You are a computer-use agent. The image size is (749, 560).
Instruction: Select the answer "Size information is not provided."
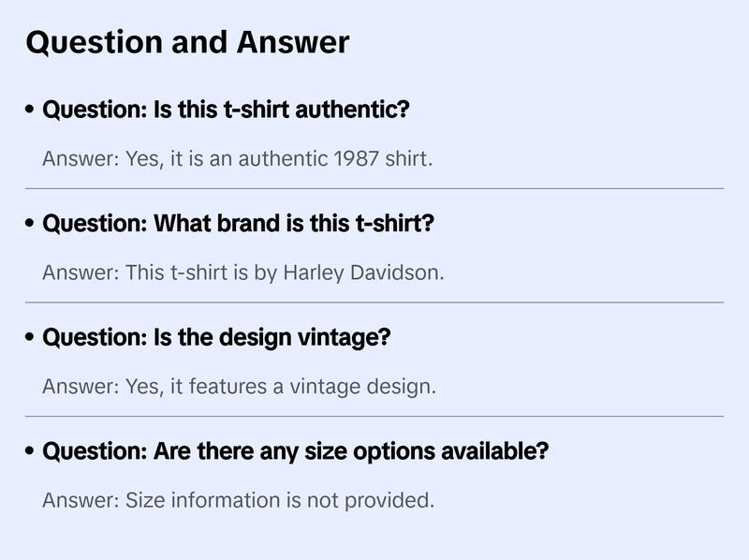coord(238,500)
